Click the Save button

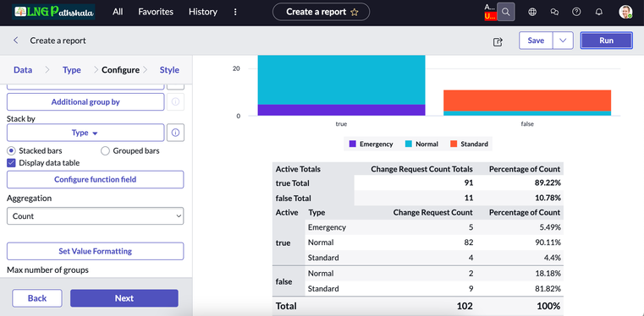click(x=536, y=41)
